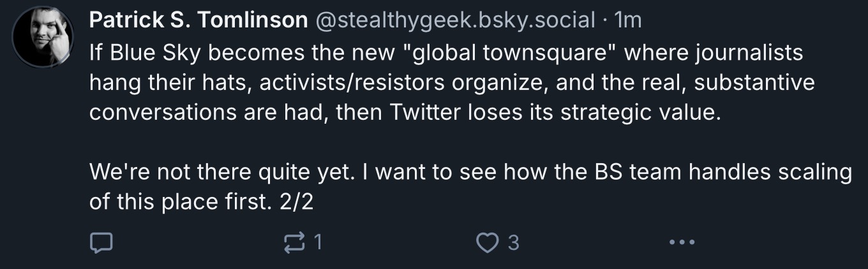Open the three-dot more options menu

click(x=681, y=242)
